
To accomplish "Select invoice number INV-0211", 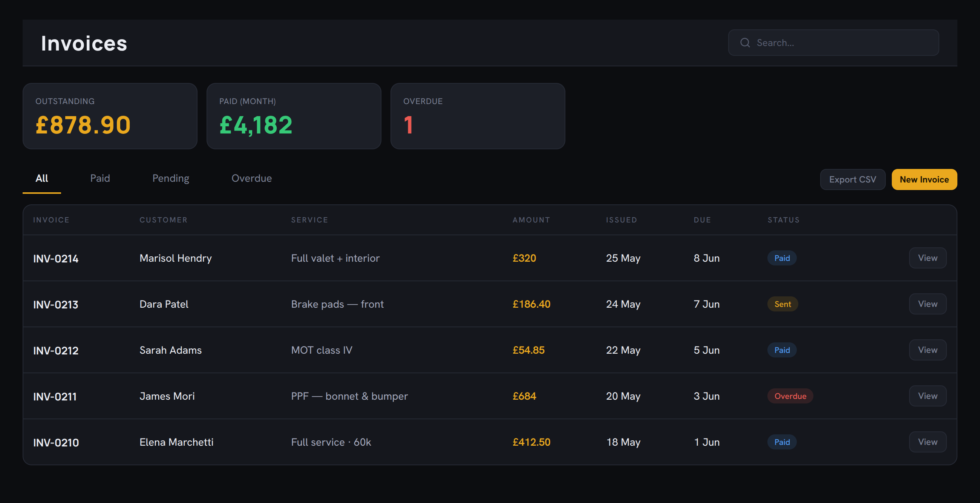I will 55,397.
